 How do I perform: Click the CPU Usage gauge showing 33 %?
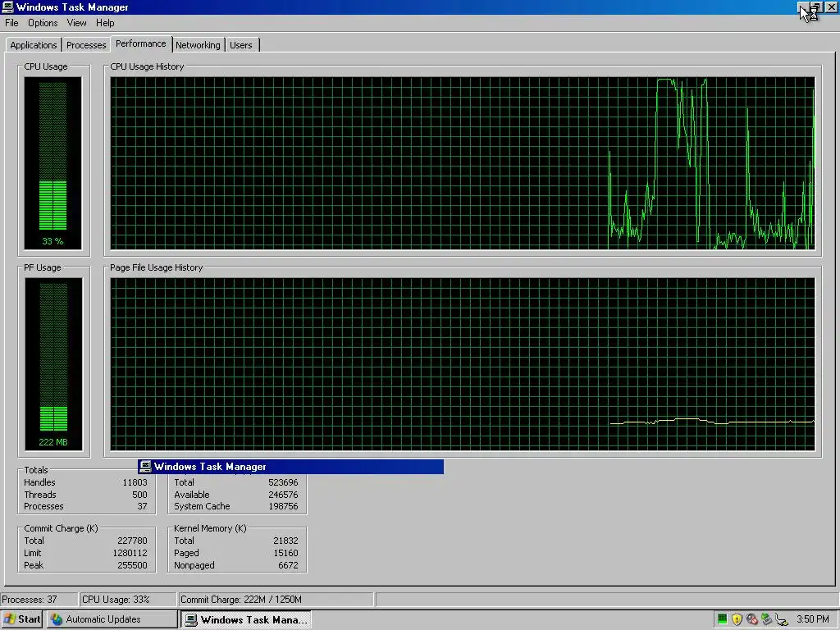click(53, 163)
